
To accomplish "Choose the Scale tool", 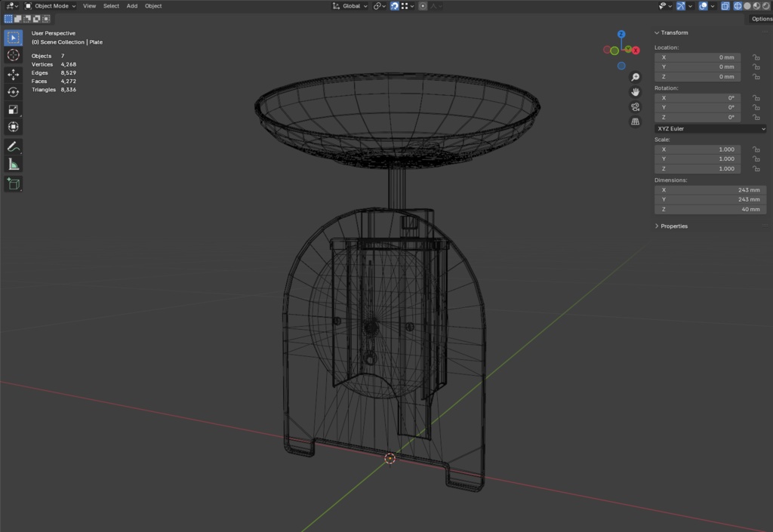I will (14, 109).
